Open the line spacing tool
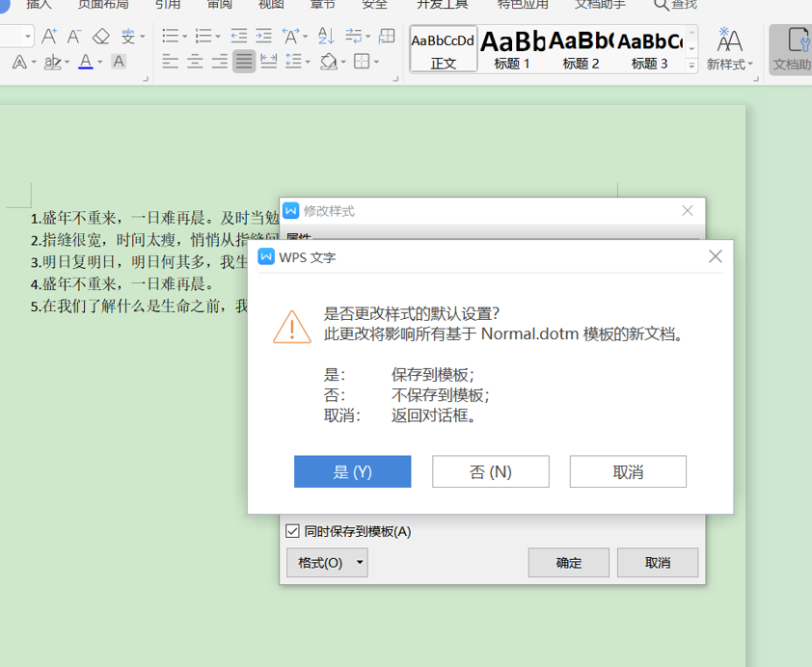 click(293, 62)
